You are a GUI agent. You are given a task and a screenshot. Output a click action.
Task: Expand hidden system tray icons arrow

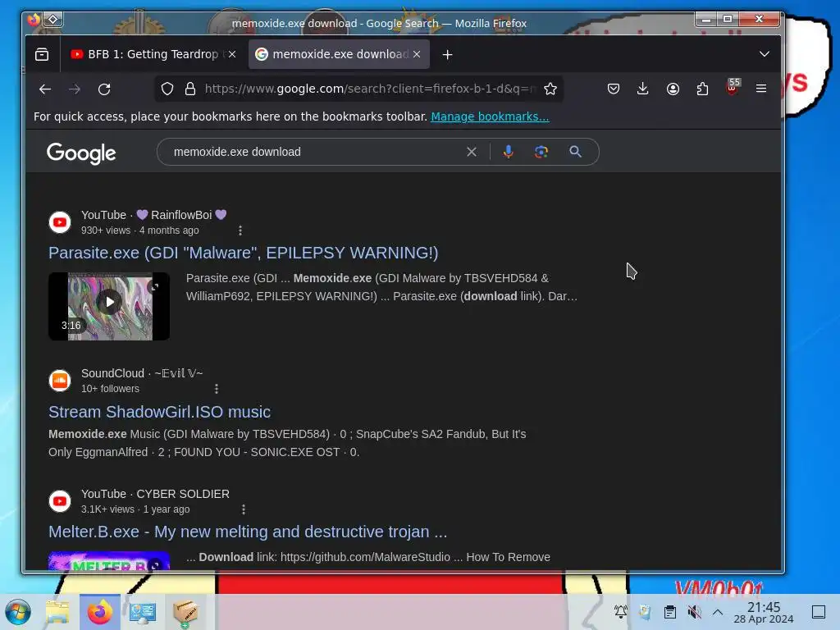coord(718,612)
